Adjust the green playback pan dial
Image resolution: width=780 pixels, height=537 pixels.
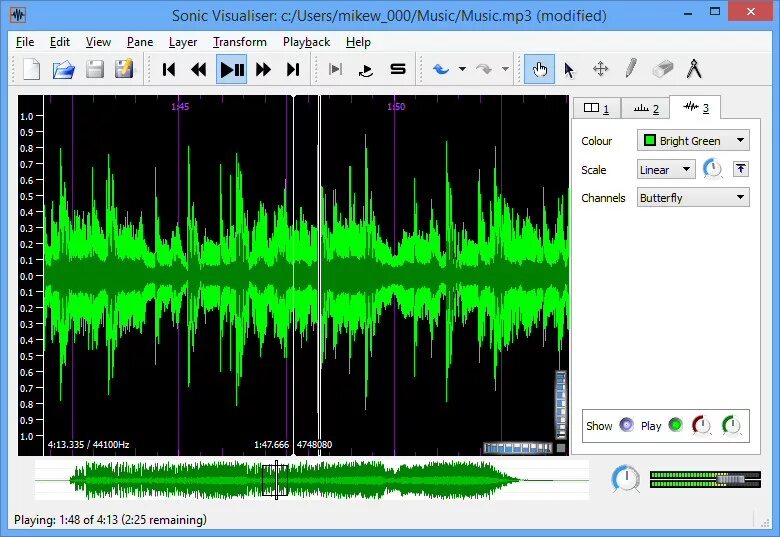732,425
